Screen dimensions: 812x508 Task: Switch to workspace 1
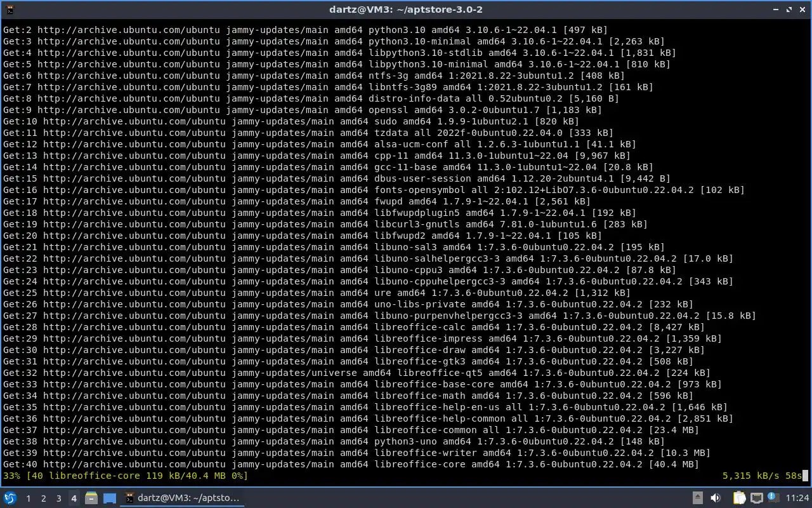point(28,498)
